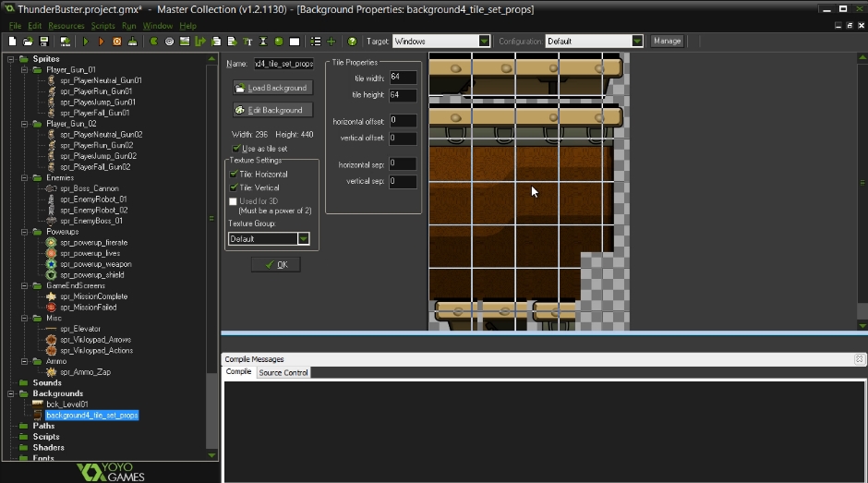Create a path with the green arrow icon

(x=200, y=42)
